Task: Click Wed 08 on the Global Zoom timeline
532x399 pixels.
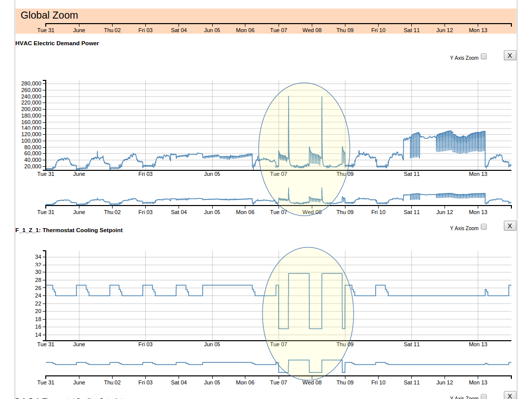Action: [x=312, y=30]
